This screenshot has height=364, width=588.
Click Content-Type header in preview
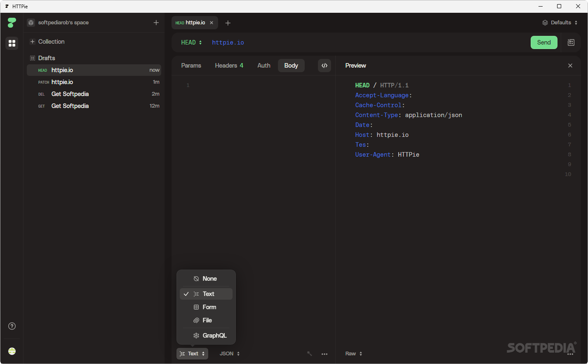[376, 115]
